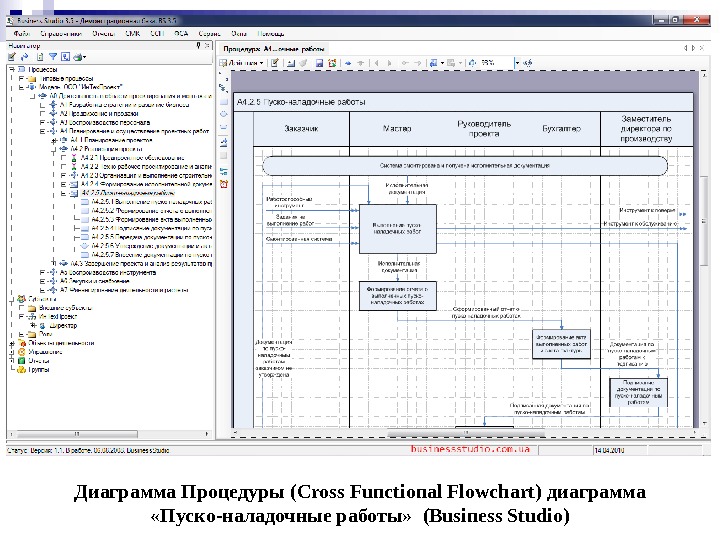Click the previous triangle icon in diagram toolbar
The height and width of the screenshot is (540, 720).
377,63
